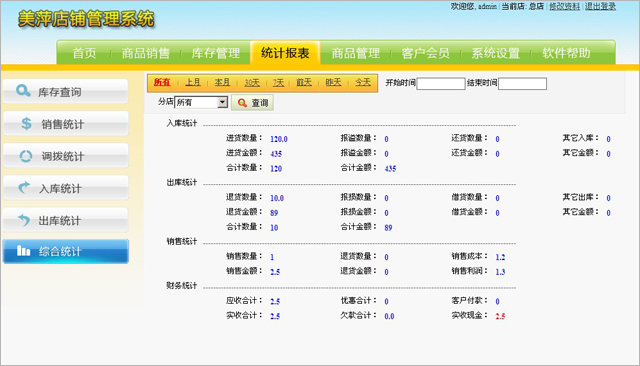
Task: Switch to 首页 tab
Action: (x=84, y=53)
